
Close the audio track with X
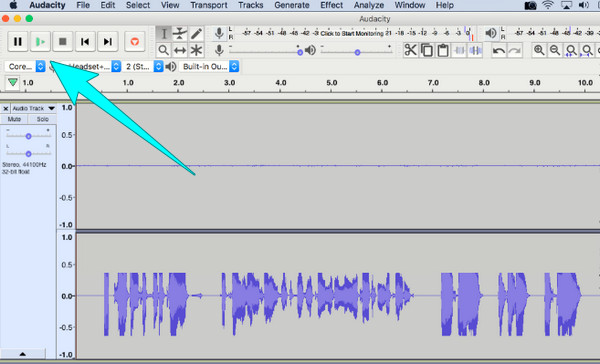(x=6, y=109)
